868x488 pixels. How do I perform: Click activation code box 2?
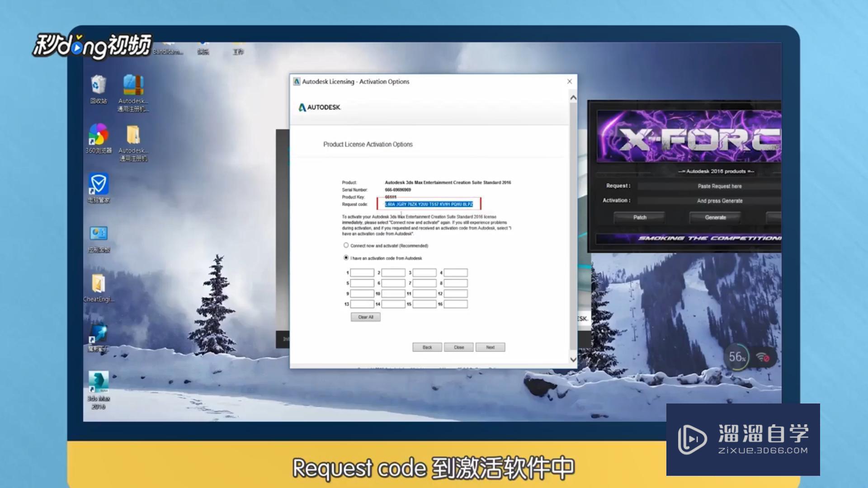pos(393,272)
